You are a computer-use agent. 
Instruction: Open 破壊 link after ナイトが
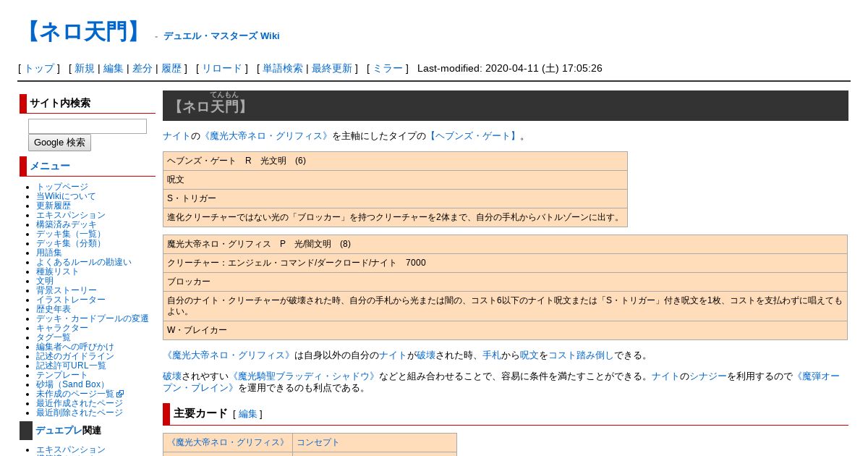426,355
